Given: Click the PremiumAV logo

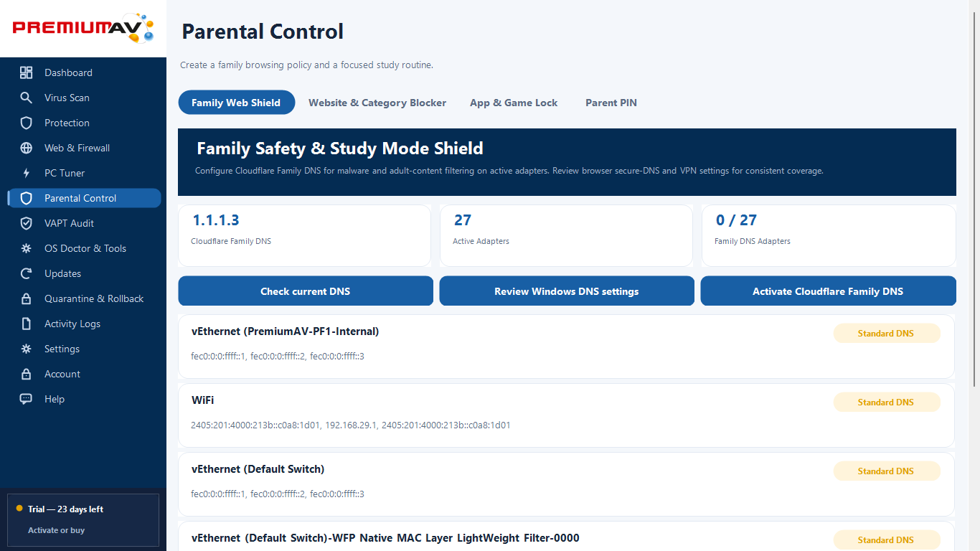Looking at the screenshot, I should (83, 28).
